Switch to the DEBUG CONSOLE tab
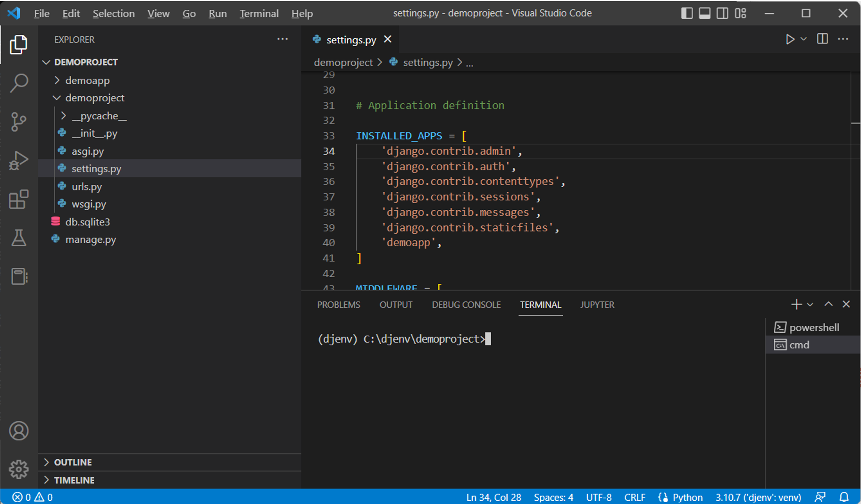 tap(466, 305)
